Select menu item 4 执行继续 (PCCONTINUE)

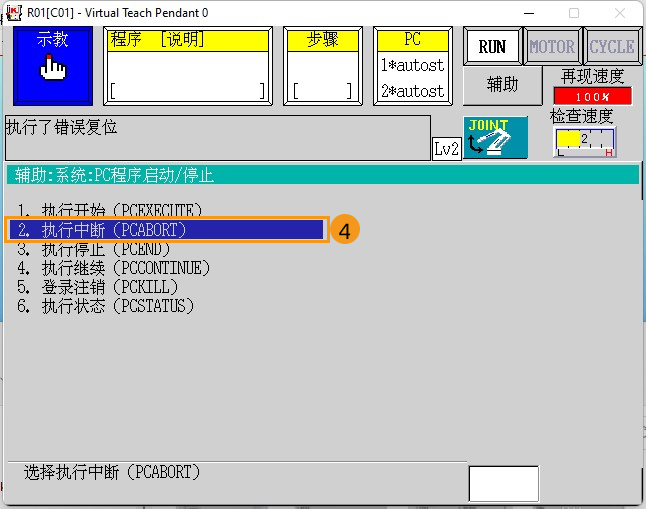point(113,268)
